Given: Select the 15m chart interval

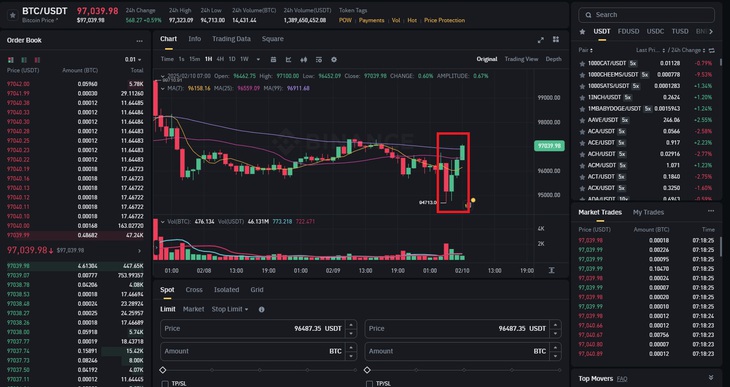Looking at the screenshot, I should (195, 60).
